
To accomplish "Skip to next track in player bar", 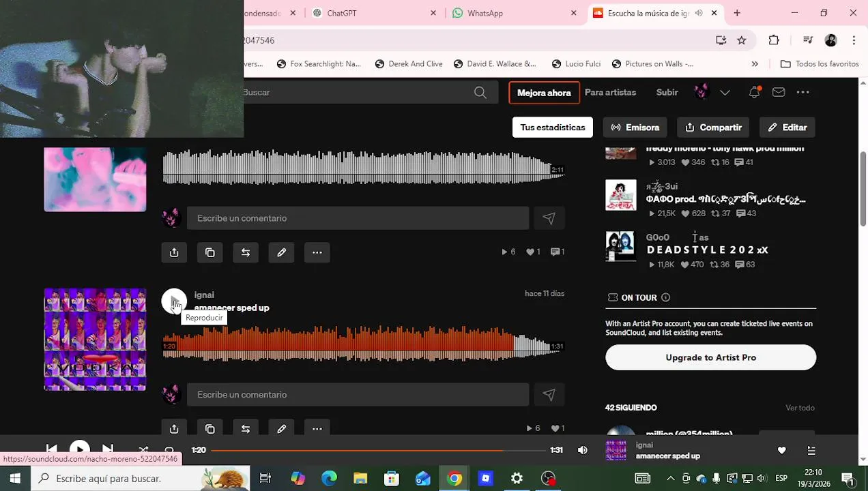I will coord(108,449).
